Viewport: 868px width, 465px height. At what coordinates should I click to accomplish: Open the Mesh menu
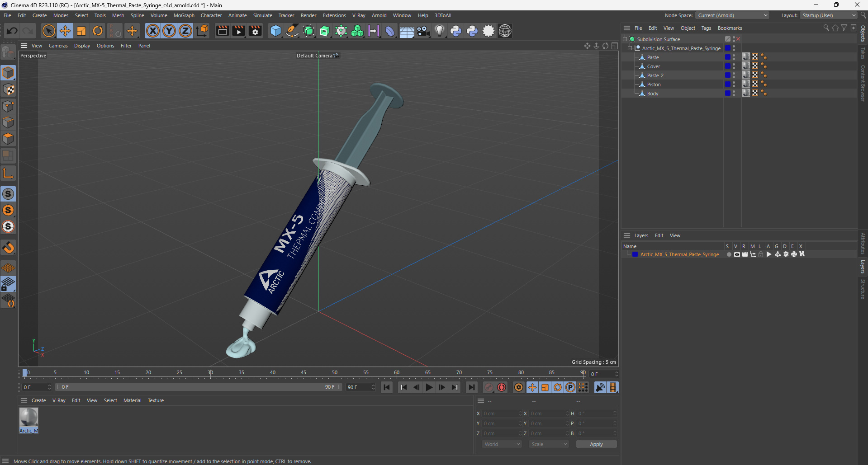tap(118, 15)
